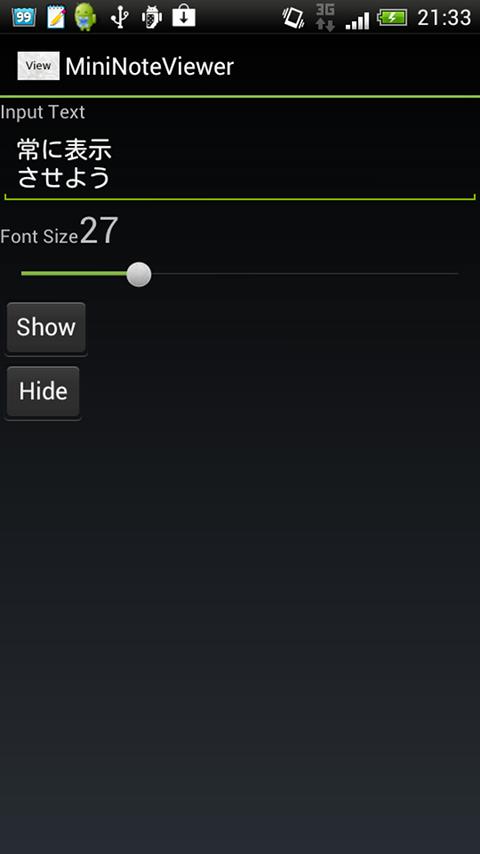Click the font size slider thumb
The width and height of the screenshot is (480, 854).
(139, 274)
